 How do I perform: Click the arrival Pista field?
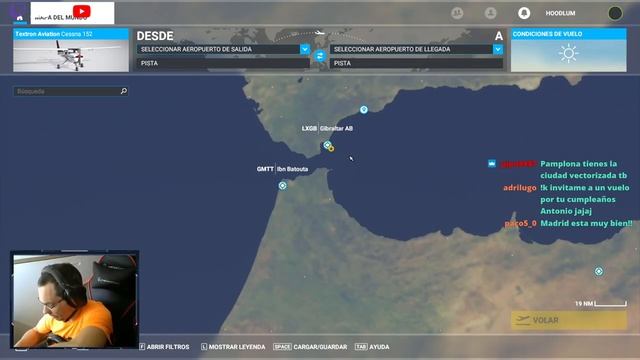pyautogui.click(x=416, y=63)
